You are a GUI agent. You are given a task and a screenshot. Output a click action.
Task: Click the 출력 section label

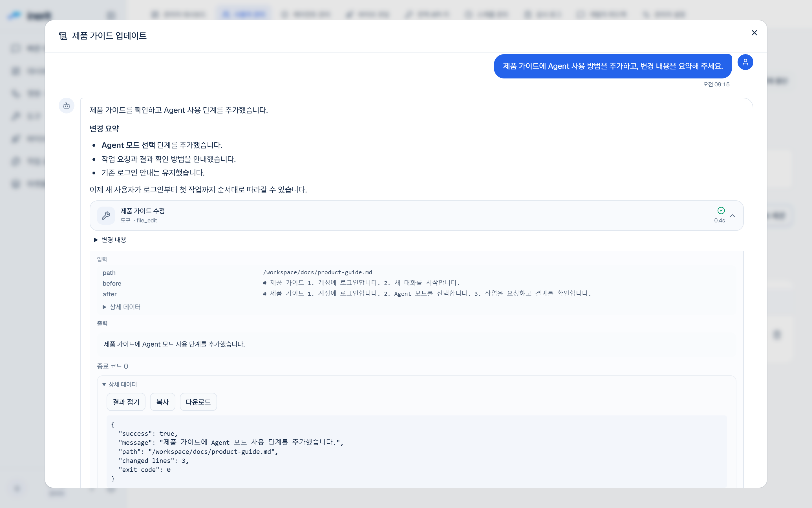(102, 323)
